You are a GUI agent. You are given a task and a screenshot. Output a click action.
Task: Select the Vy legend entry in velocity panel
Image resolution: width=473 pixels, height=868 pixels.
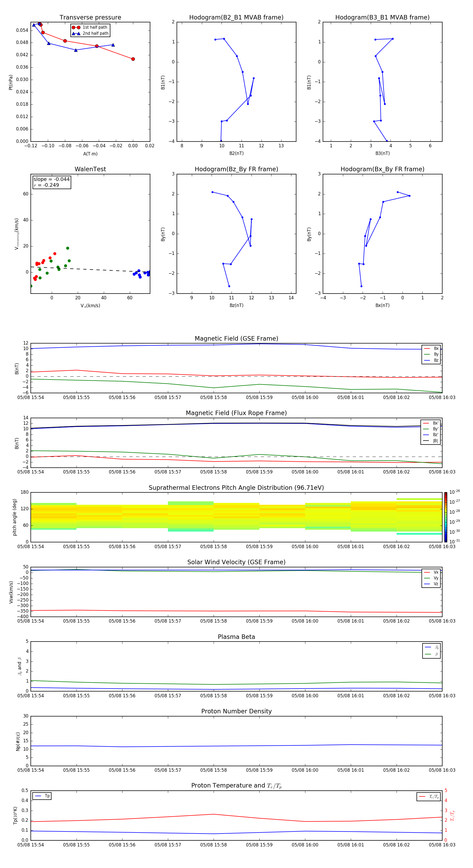431,578
